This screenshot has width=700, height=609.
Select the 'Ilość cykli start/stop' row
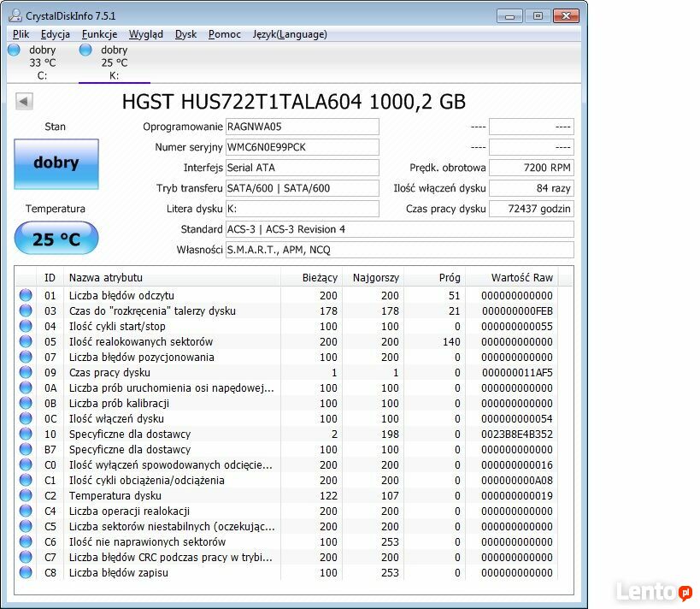pos(287,326)
